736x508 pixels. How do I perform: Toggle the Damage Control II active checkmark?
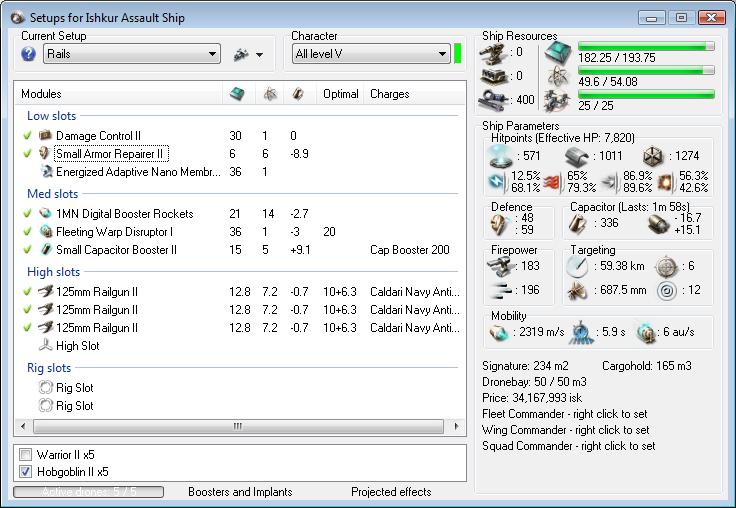pyautogui.click(x=28, y=136)
